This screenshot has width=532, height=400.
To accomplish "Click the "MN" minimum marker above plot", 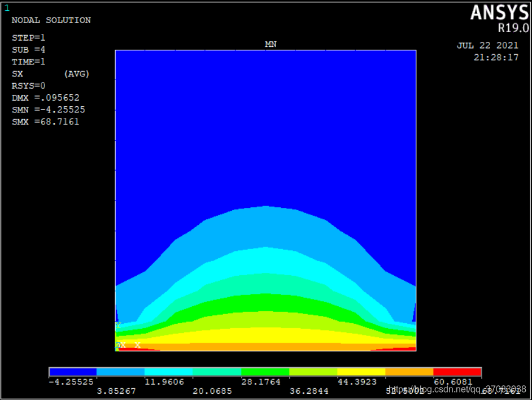I will pos(271,44).
